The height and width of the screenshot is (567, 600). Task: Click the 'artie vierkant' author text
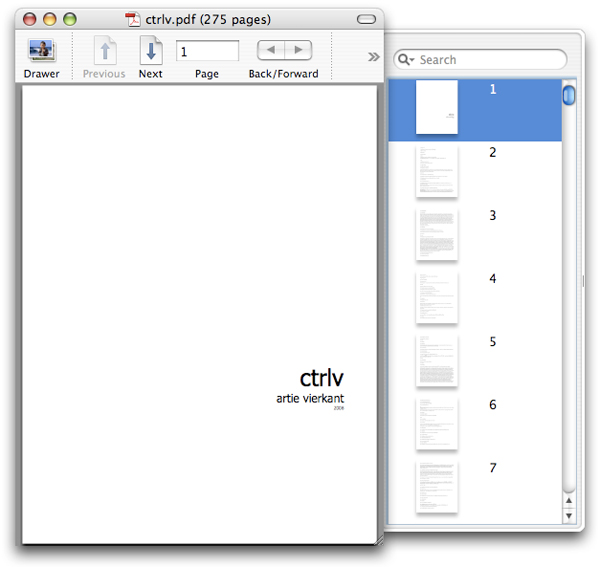310,398
